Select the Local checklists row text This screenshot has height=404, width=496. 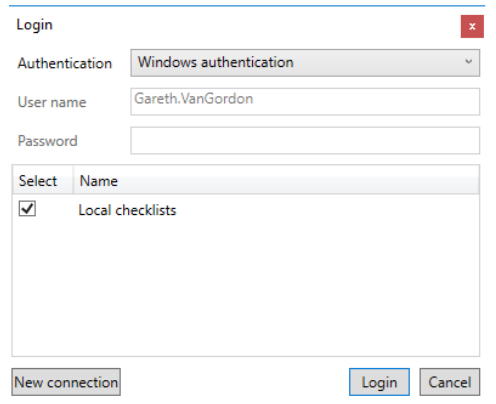pos(127,210)
